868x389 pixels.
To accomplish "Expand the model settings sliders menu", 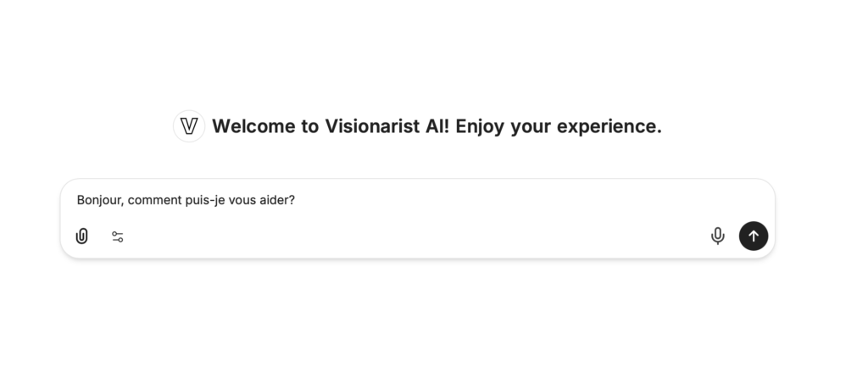I will pos(118,236).
